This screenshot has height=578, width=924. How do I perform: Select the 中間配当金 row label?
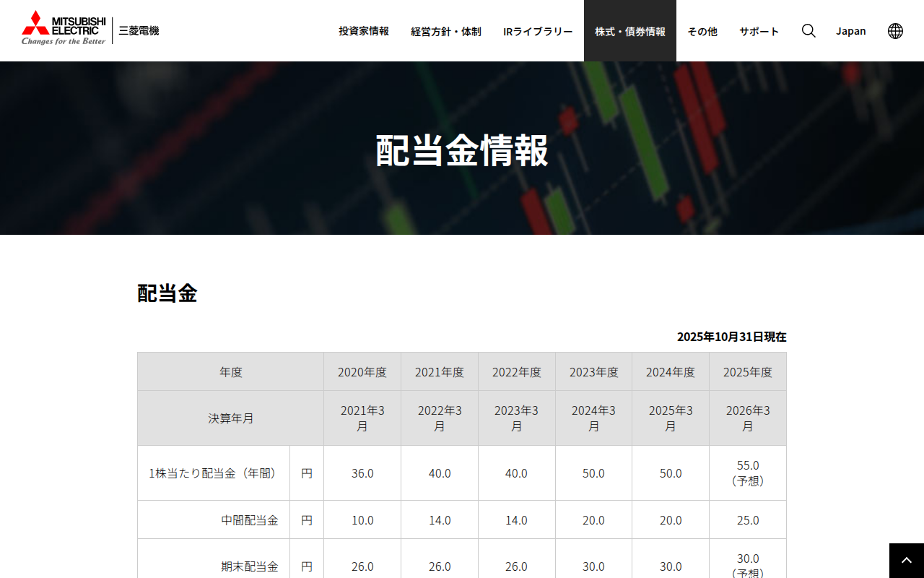pos(250,519)
